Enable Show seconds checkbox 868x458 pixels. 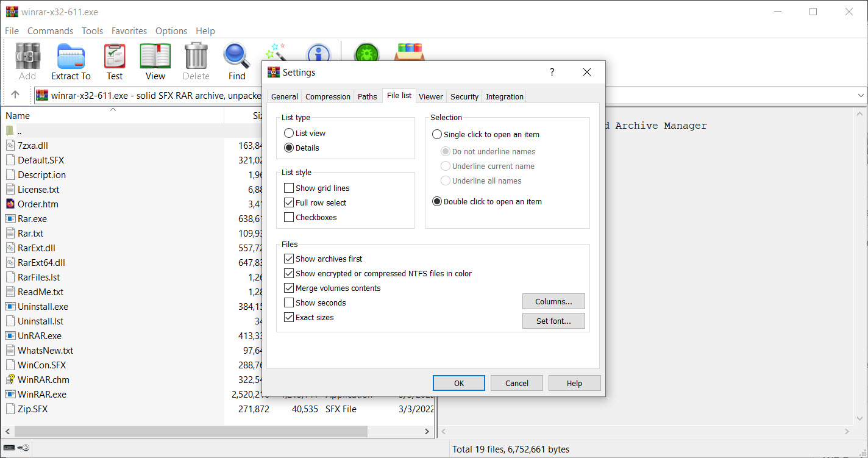(x=289, y=302)
